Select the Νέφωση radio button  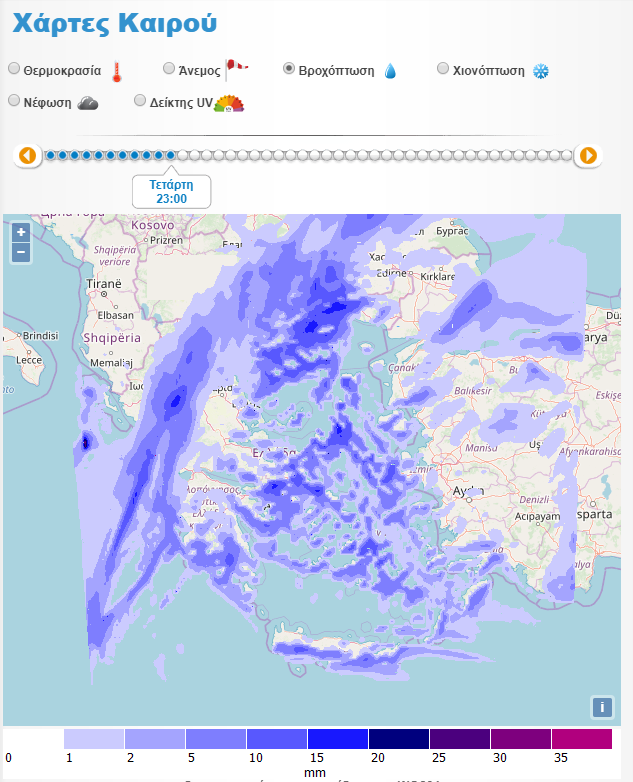coord(14,100)
